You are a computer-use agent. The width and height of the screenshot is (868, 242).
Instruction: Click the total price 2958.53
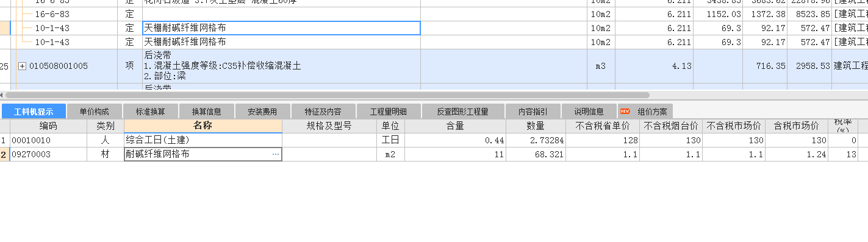pyautogui.click(x=809, y=66)
